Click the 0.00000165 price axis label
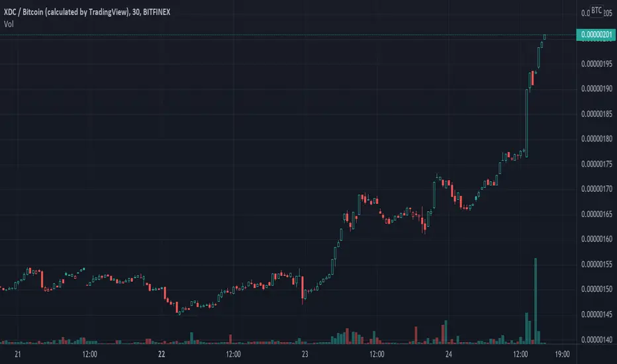The height and width of the screenshot is (364, 617). pyautogui.click(x=596, y=214)
